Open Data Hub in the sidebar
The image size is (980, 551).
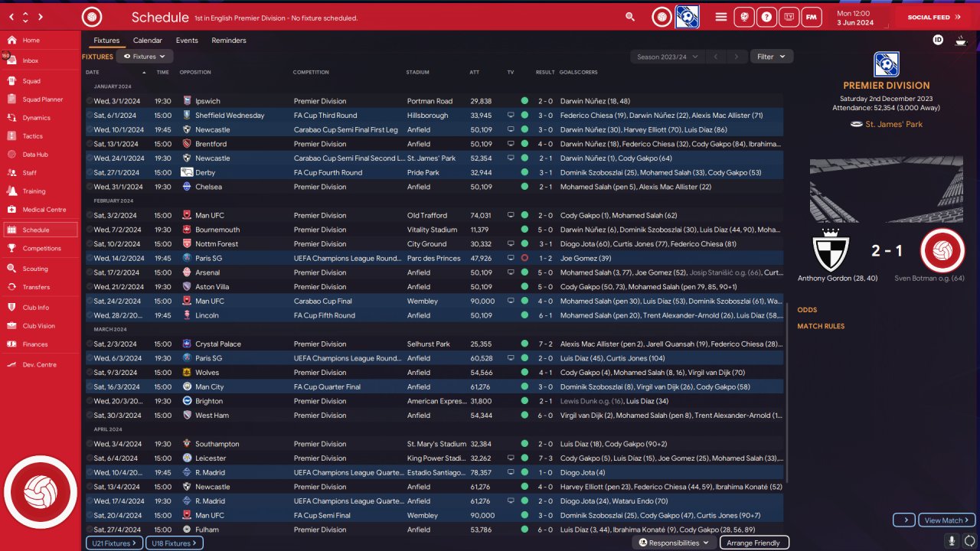[x=40, y=155]
